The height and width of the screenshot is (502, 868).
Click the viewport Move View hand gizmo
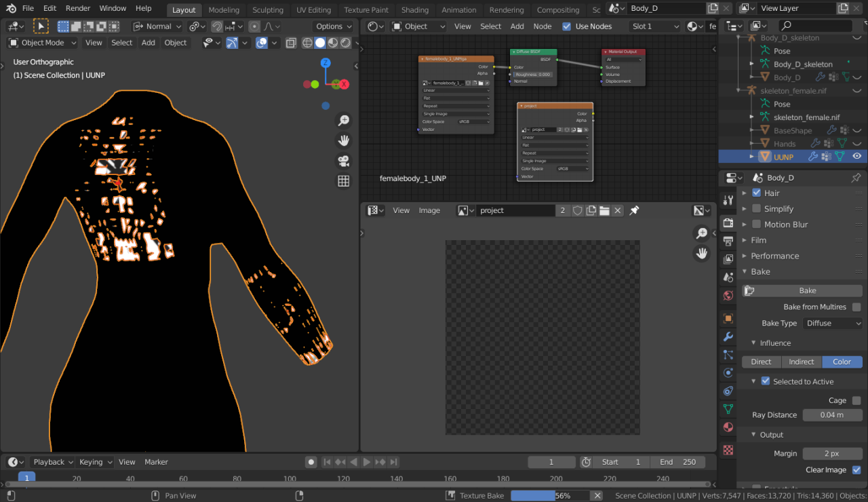(x=344, y=140)
